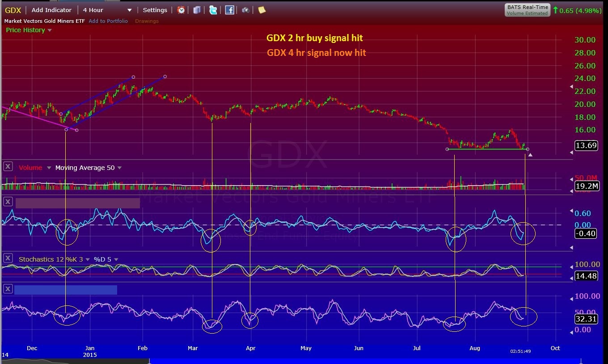The width and height of the screenshot is (608, 364).
Task: Click the scale arrow beside the 0.60 label
Action: pos(571,211)
